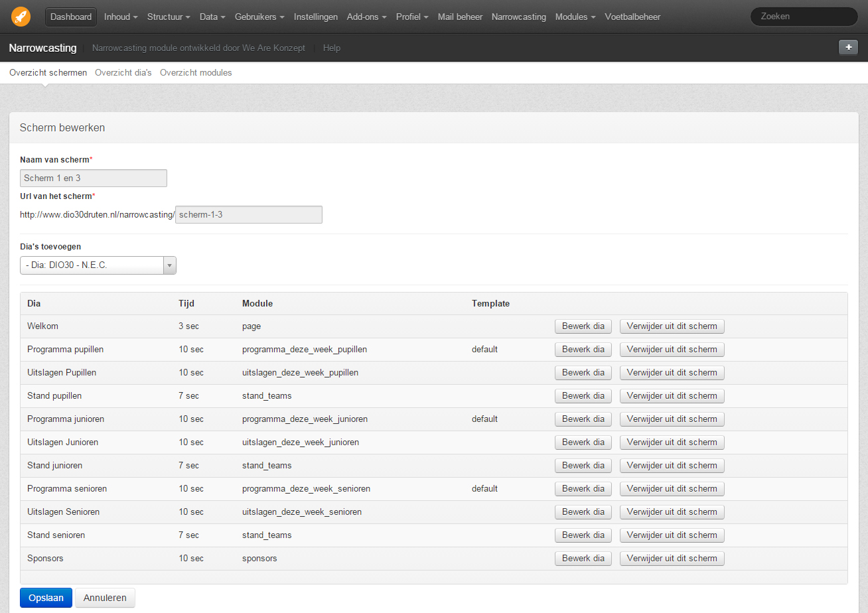Open the Dia's toevoegen dropdown arrow

tap(170, 265)
